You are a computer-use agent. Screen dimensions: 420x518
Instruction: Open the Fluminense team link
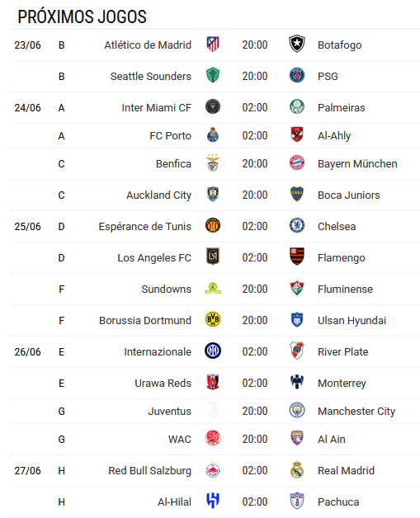(345, 290)
